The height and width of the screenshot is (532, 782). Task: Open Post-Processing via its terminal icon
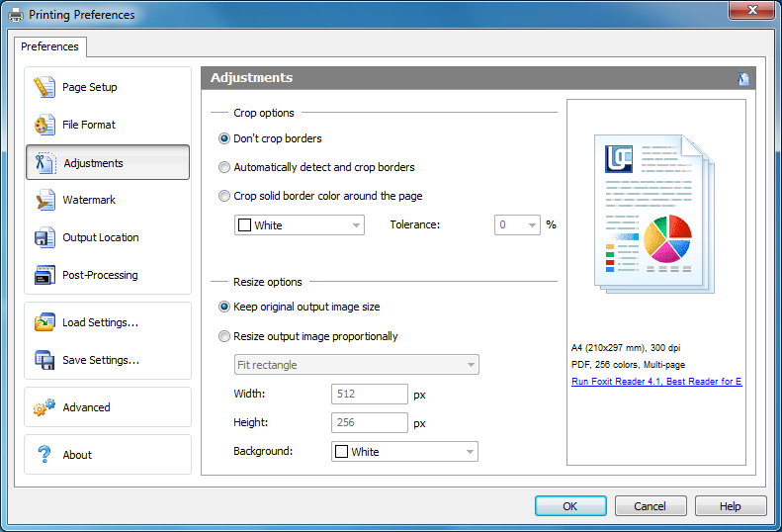pos(44,275)
